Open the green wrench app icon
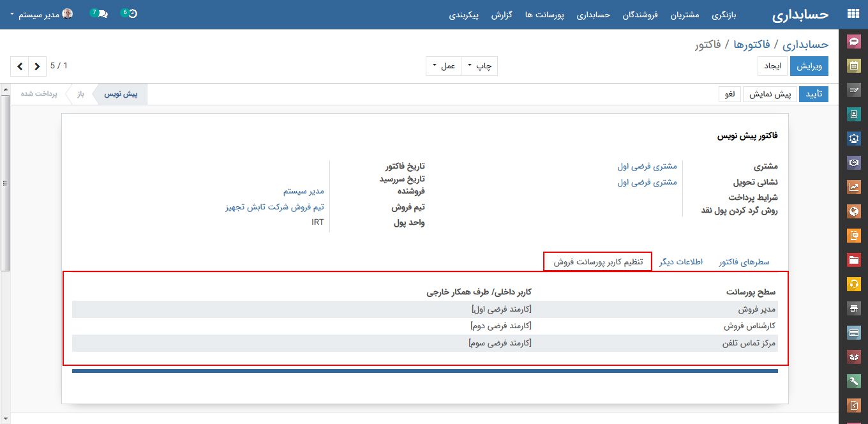 pyautogui.click(x=854, y=381)
